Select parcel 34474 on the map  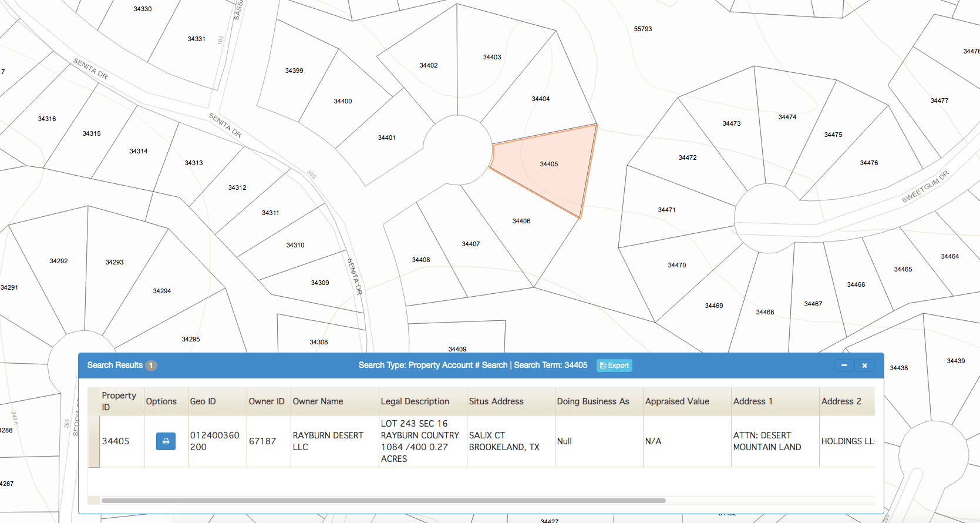[x=787, y=117]
